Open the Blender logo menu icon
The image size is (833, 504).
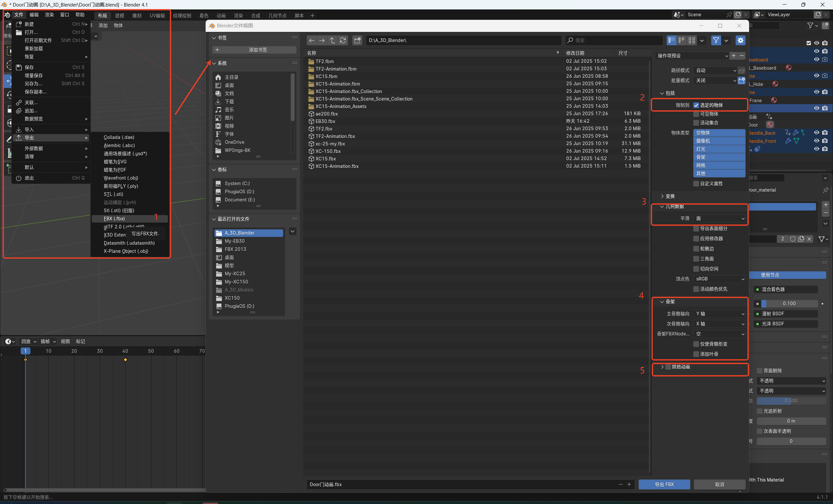[x=7, y=15]
